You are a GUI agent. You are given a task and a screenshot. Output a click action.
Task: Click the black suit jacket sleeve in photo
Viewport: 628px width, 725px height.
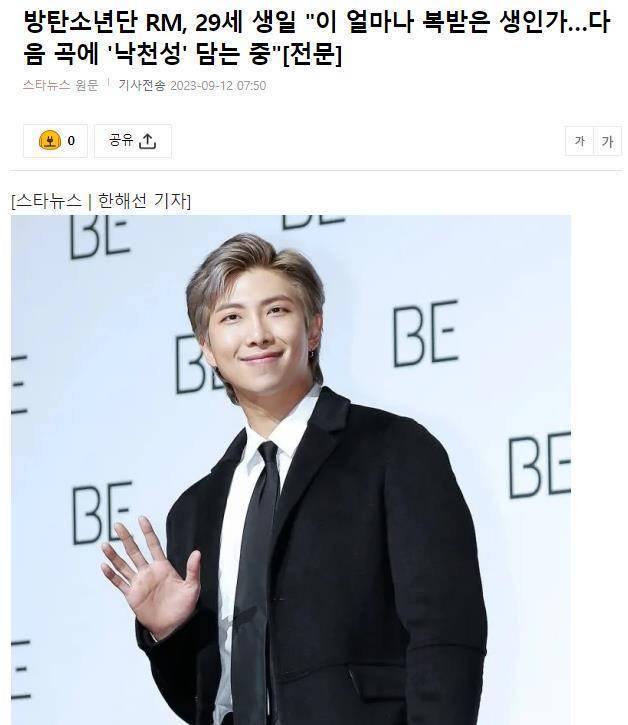coord(444,578)
